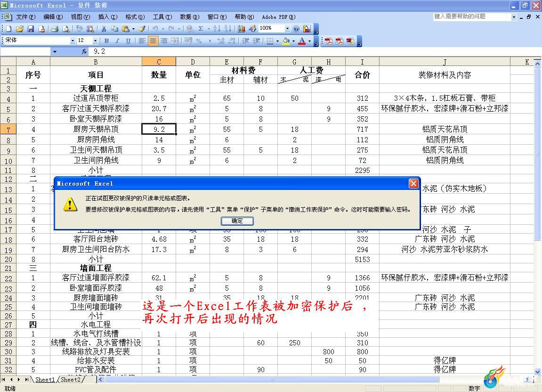The height and width of the screenshot is (392, 542).
Task: Click the Help question mark icon
Action: [x=296, y=29]
